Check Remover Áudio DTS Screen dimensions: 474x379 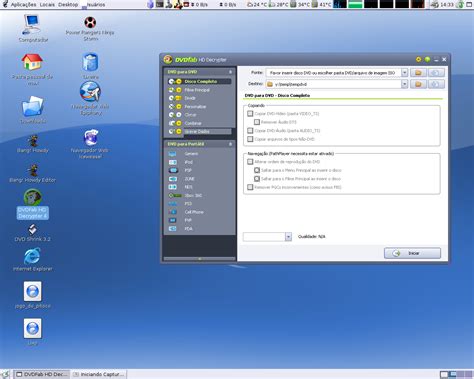[x=257, y=122]
